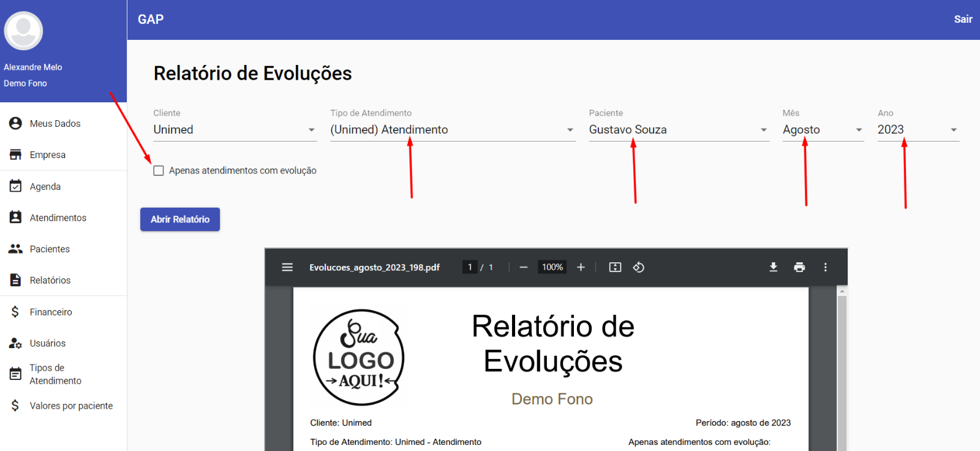Screen dimensions: 980x451
Task: Zoom out of the PDF
Action: (x=524, y=267)
